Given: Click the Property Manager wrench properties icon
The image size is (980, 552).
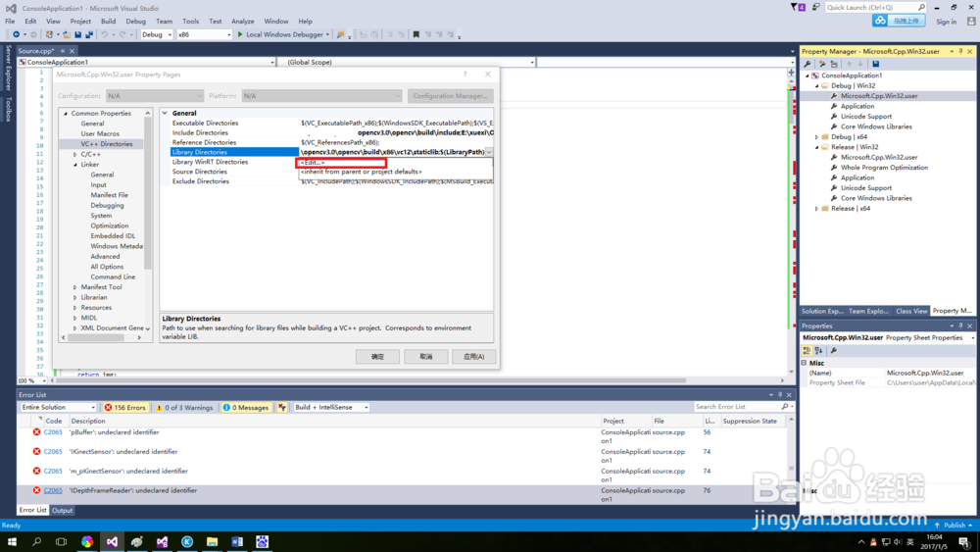Looking at the screenshot, I should [808, 64].
